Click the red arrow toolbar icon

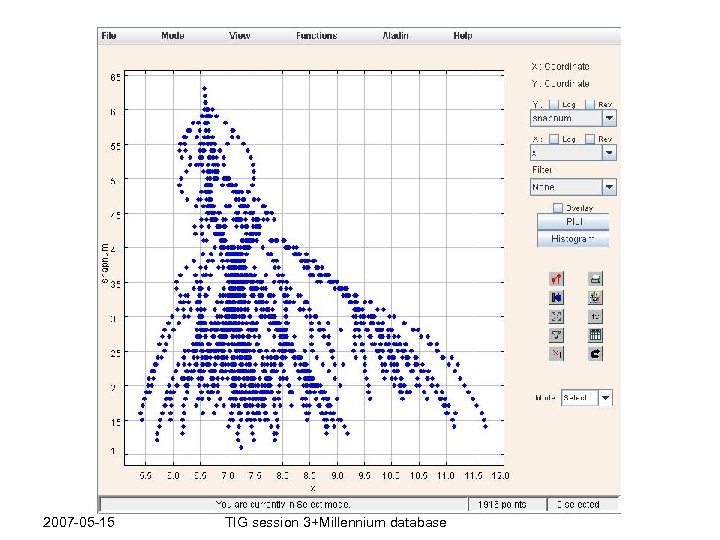pyautogui.click(x=556, y=279)
